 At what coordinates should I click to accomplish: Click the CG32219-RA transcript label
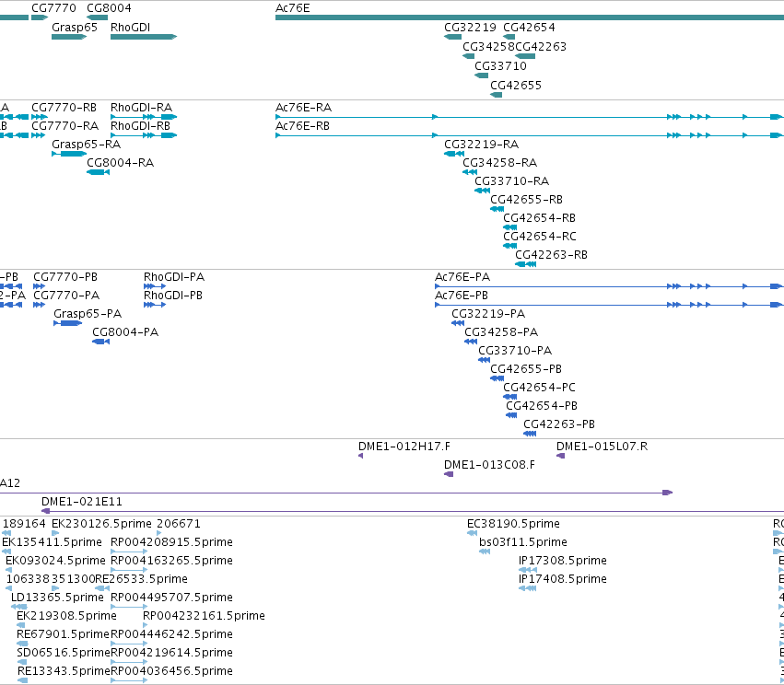[x=482, y=144]
